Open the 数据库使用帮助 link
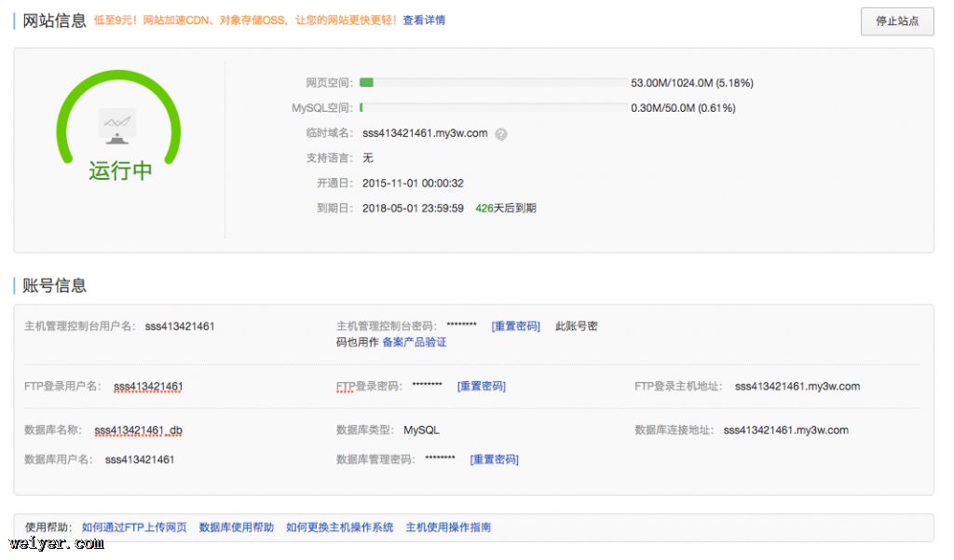The image size is (954, 560). [236, 527]
